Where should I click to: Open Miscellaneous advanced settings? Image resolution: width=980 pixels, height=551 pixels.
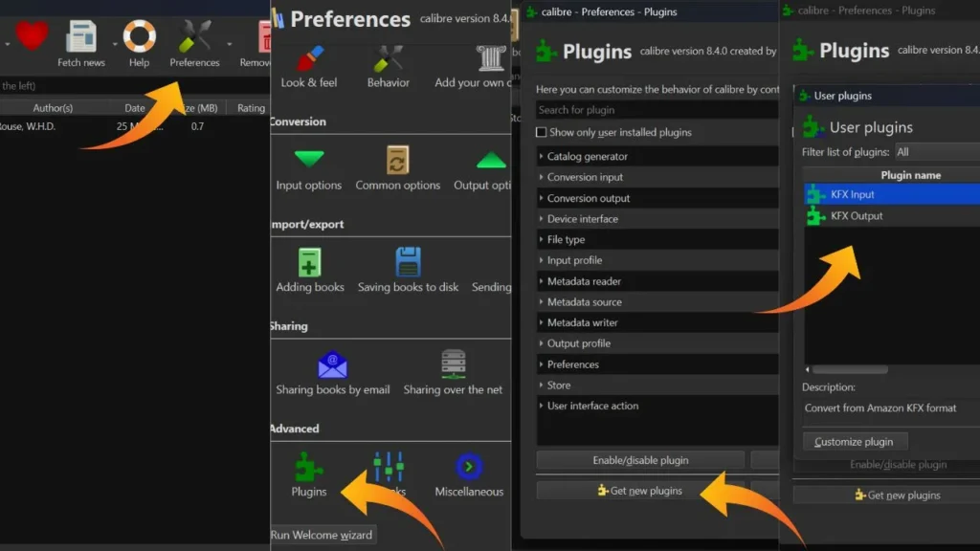coord(469,476)
